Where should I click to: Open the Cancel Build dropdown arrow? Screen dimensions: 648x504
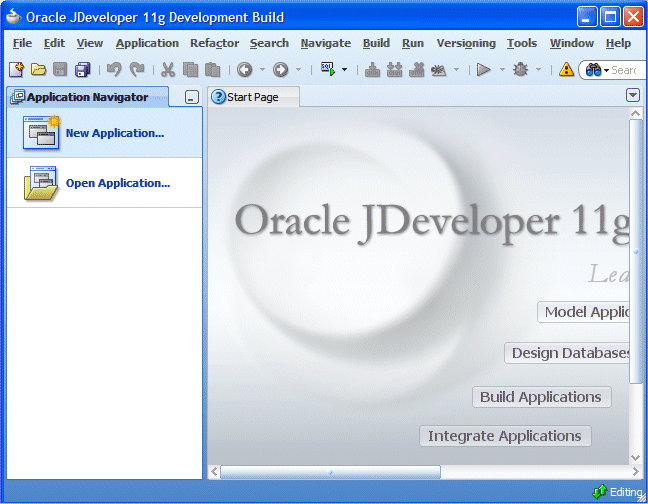click(456, 69)
